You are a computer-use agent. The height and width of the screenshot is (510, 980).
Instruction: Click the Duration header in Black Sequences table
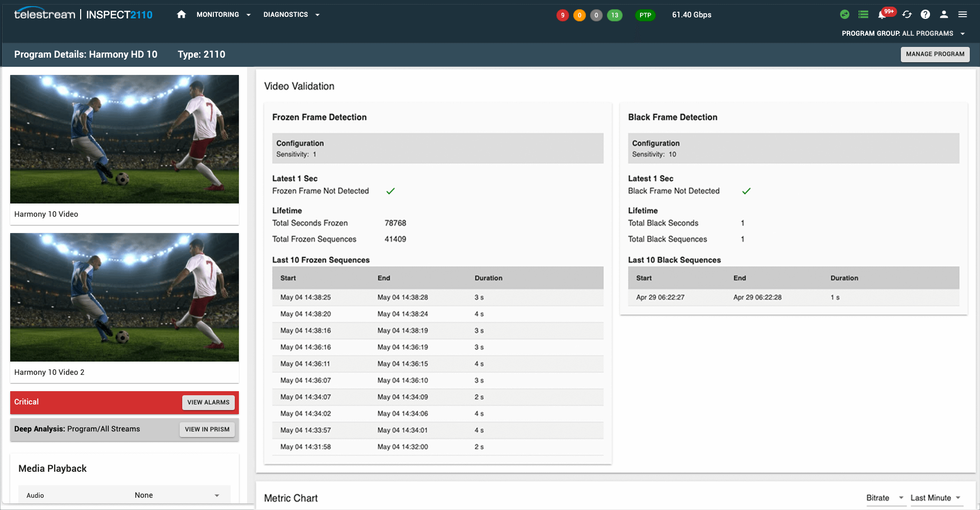click(844, 278)
